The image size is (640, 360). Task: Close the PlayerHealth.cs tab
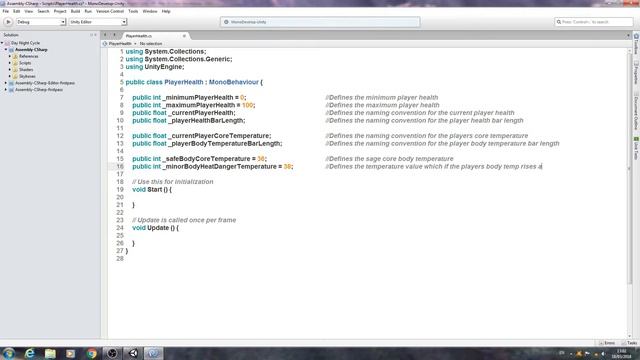coord(184,36)
